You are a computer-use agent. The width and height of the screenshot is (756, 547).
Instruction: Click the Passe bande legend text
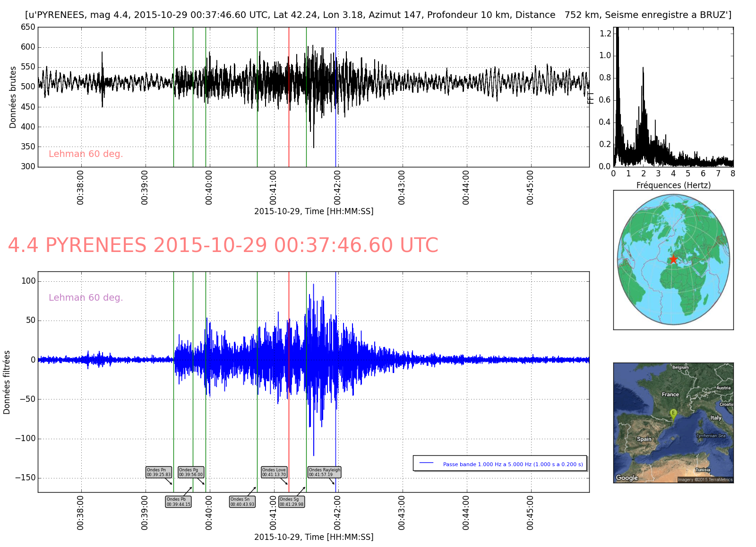click(513, 464)
